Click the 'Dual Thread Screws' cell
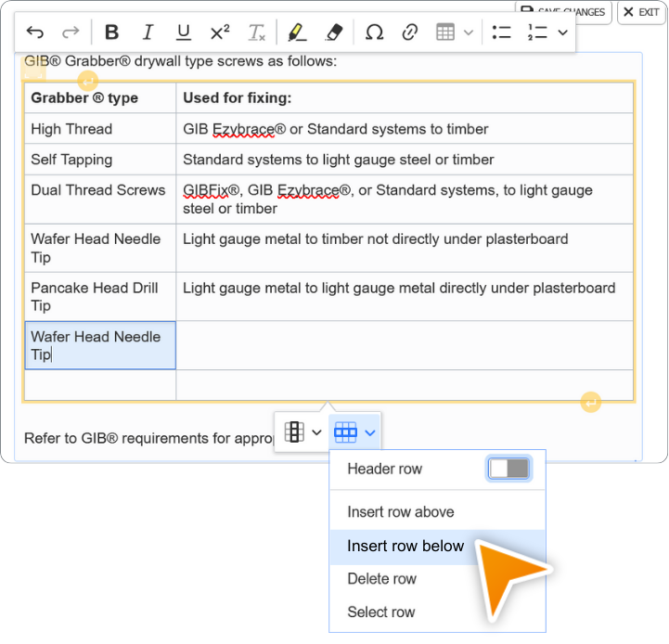669x644 pixels. click(x=100, y=199)
